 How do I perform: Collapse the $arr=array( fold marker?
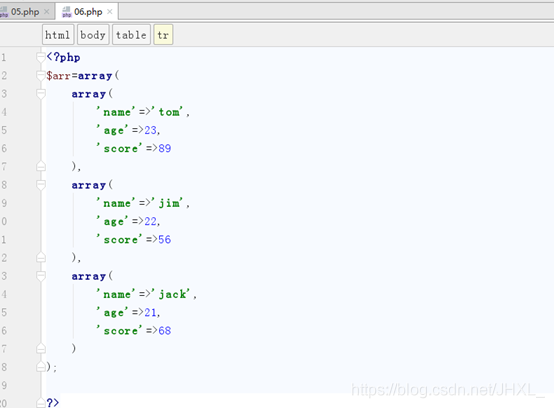pyautogui.click(x=41, y=75)
